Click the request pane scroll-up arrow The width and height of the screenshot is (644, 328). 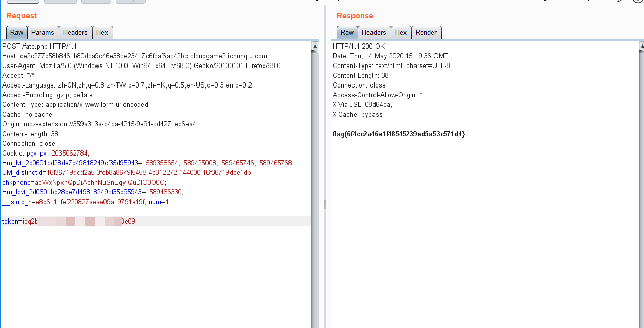tap(315, 46)
